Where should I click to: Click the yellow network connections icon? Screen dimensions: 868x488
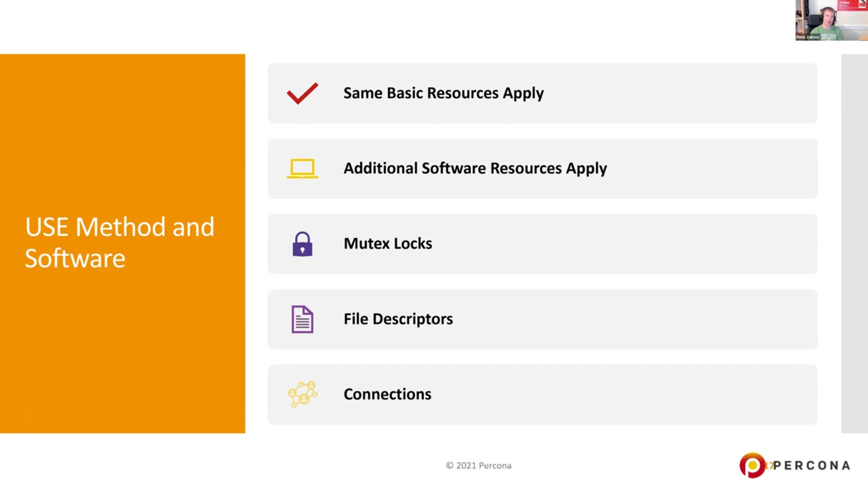pos(302,394)
